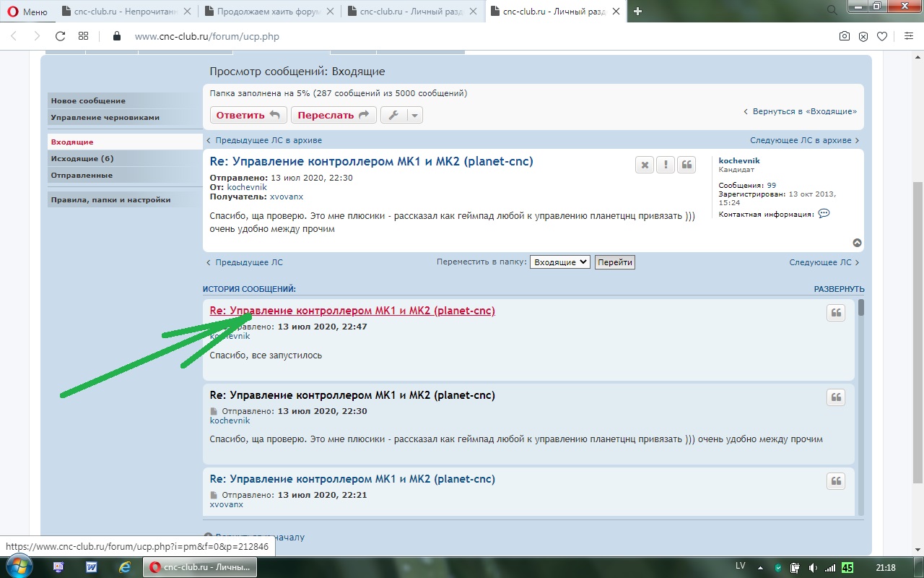The image size is (924, 578).
Task: Go to Предыдущее ЛС в архиве
Action: click(x=264, y=140)
